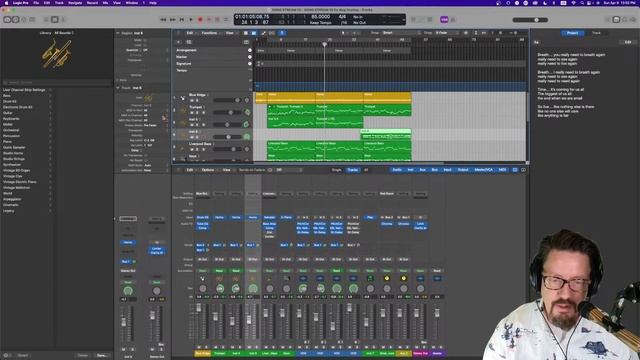Click the Add Track plus icon
The image size is (640, 360).
point(178,42)
